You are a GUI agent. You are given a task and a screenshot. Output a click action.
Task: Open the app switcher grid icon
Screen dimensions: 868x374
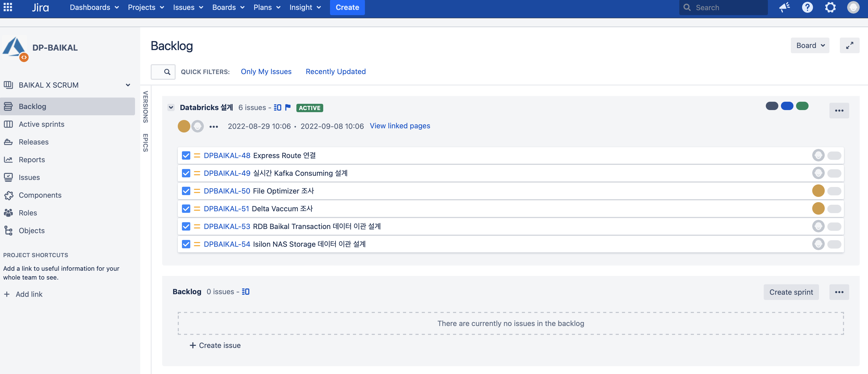point(8,7)
